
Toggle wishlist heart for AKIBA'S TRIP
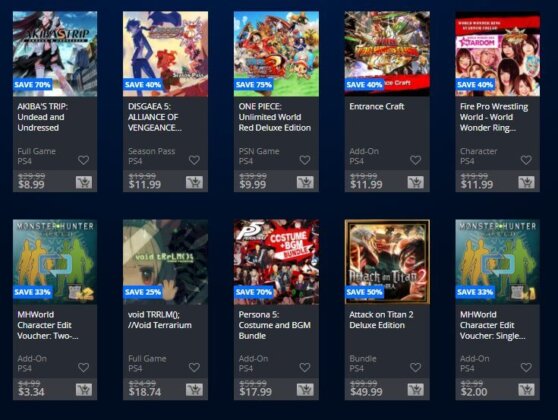(84, 160)
